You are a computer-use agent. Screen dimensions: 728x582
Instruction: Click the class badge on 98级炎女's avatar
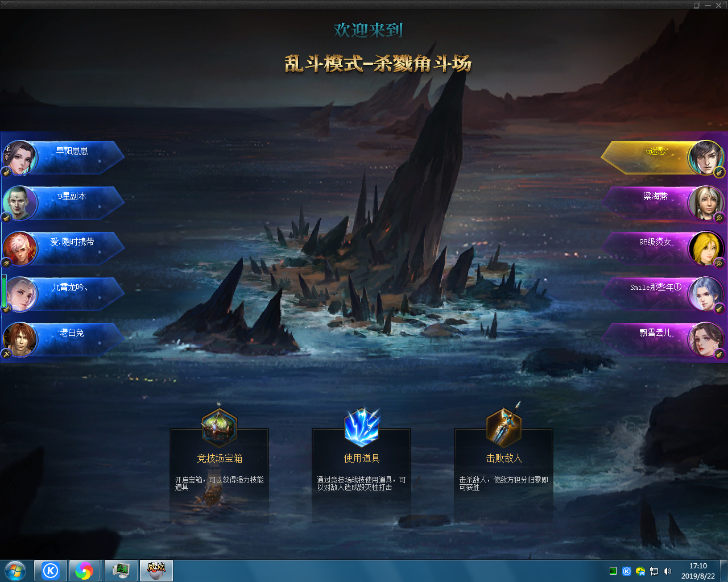coord(719,263)
